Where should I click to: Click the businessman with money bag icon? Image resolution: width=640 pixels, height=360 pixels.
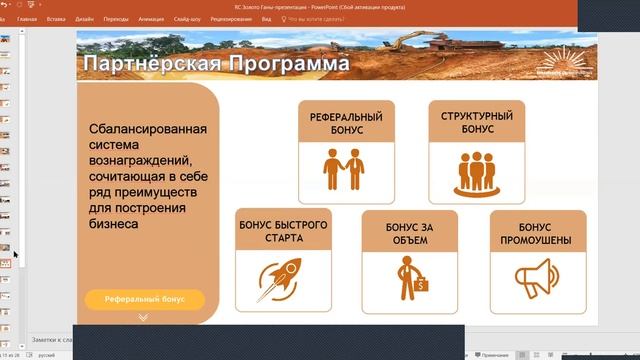click(x=412, y=278)
